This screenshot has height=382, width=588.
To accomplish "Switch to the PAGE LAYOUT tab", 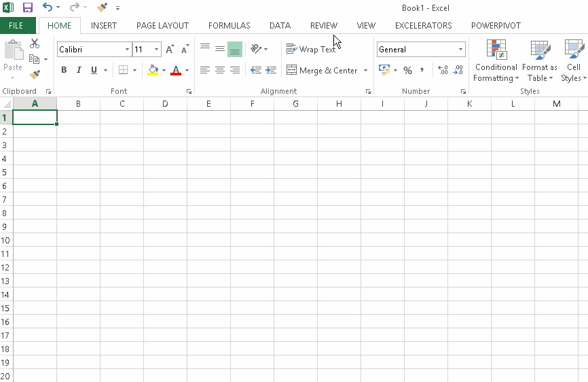I will (162, 26).
